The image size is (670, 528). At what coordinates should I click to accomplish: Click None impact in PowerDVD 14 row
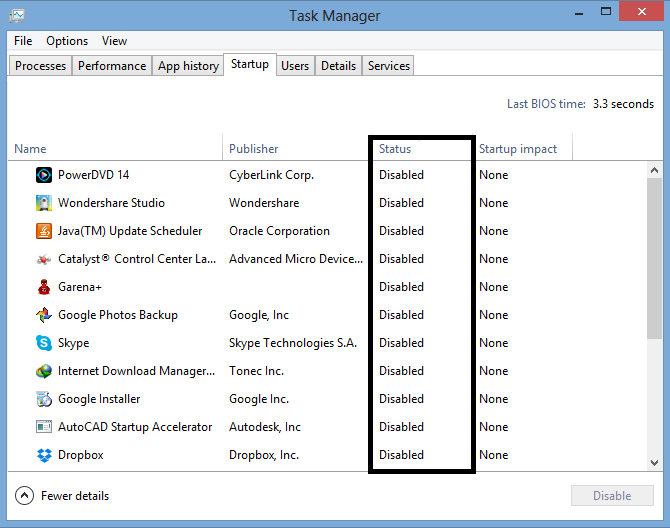(x=494, y=175)
